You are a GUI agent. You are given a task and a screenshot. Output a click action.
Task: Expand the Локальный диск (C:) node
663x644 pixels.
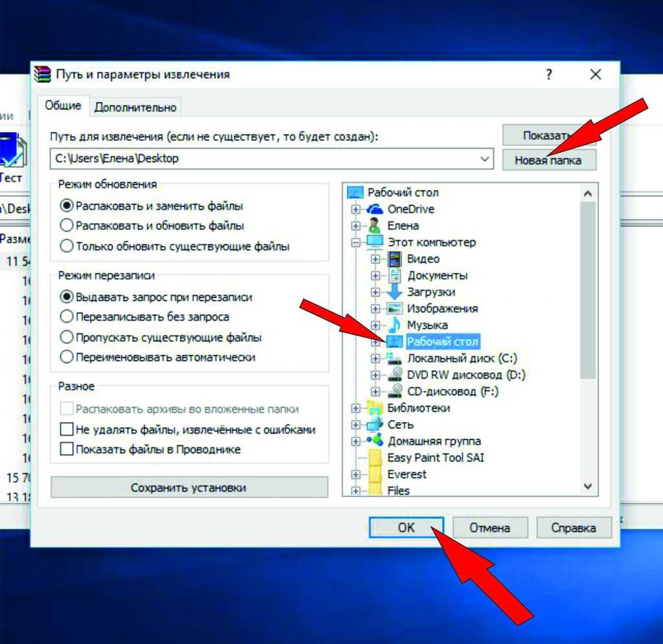(375, 359)
